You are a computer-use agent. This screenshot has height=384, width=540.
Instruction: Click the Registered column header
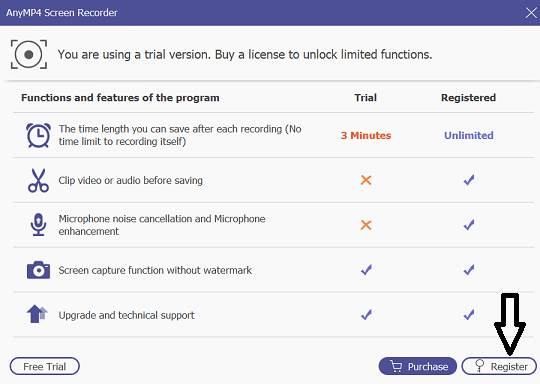[x=468, y=98]
